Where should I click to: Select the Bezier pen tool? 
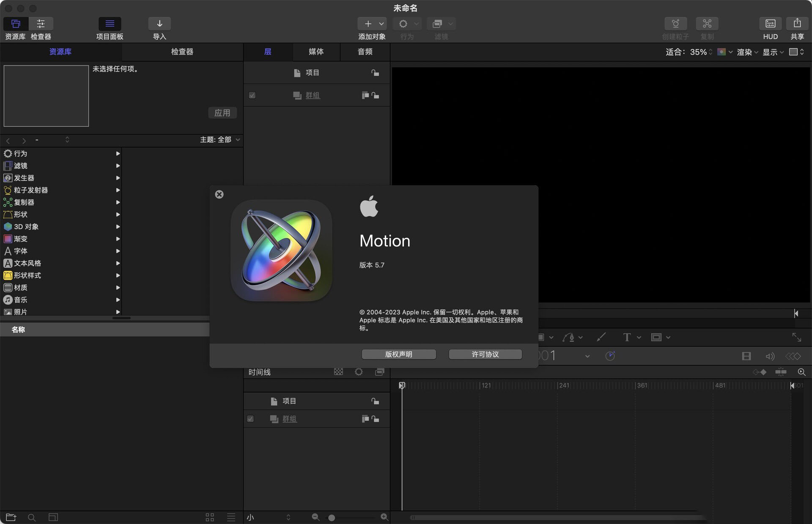[568, 337]
